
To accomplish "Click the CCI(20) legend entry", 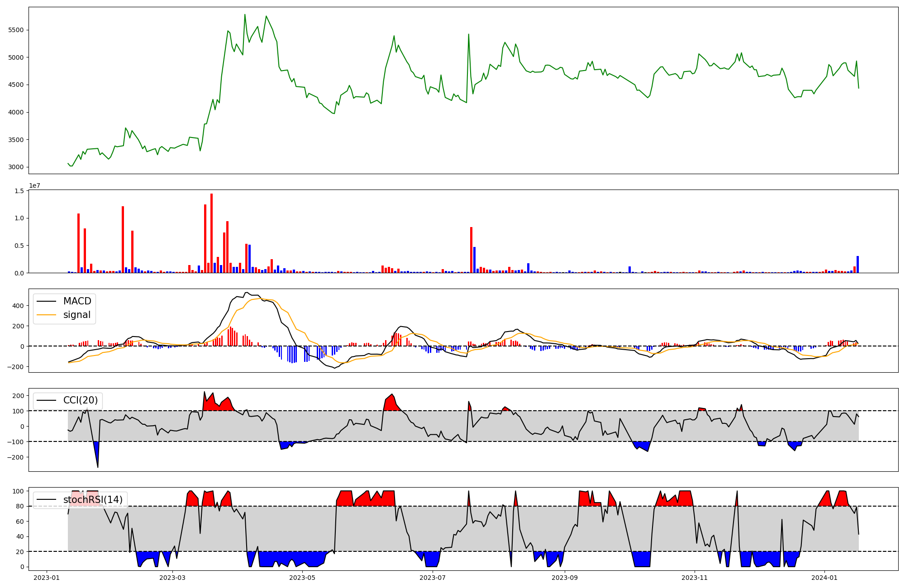I will coord(80,400).
